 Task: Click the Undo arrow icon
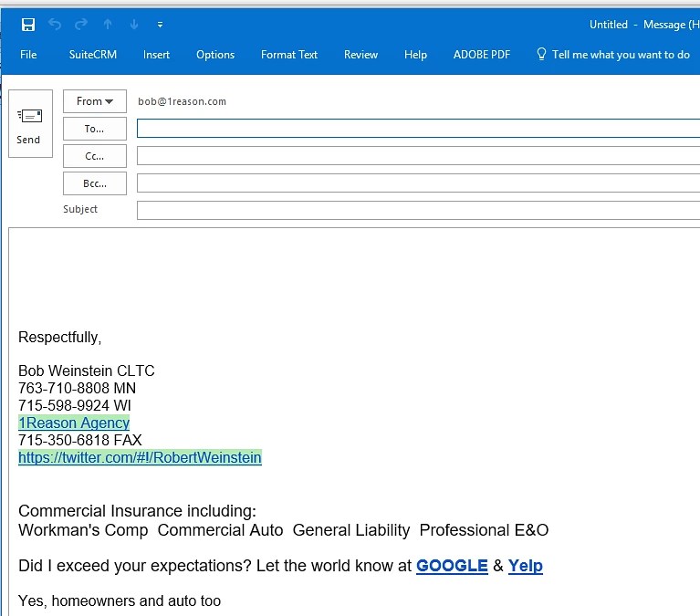[x=55, y=25]
